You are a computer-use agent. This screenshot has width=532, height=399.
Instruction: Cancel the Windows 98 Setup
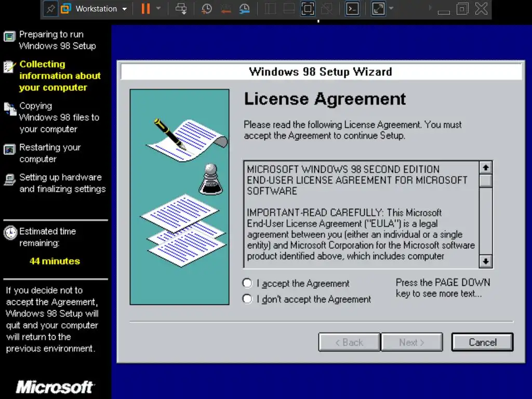pyautogui.click(x=482, y=342)
